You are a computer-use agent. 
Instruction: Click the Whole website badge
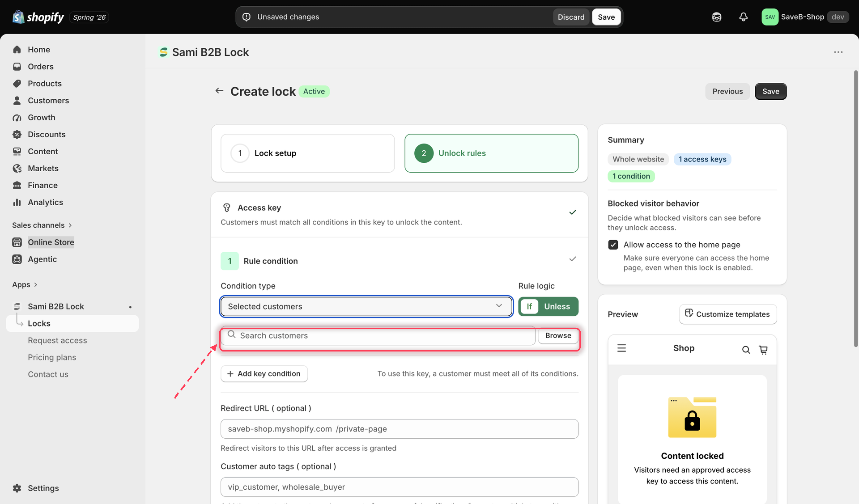click(638, 159)
